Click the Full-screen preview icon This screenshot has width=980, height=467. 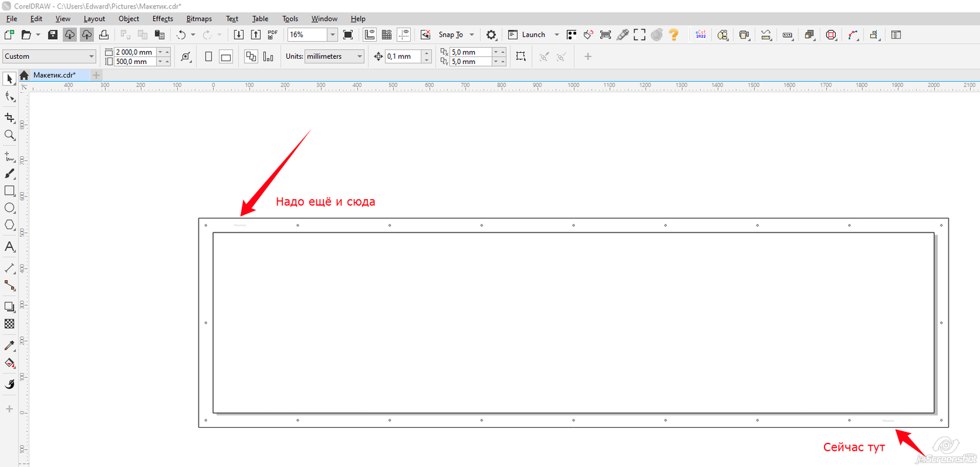pos(348,35)
